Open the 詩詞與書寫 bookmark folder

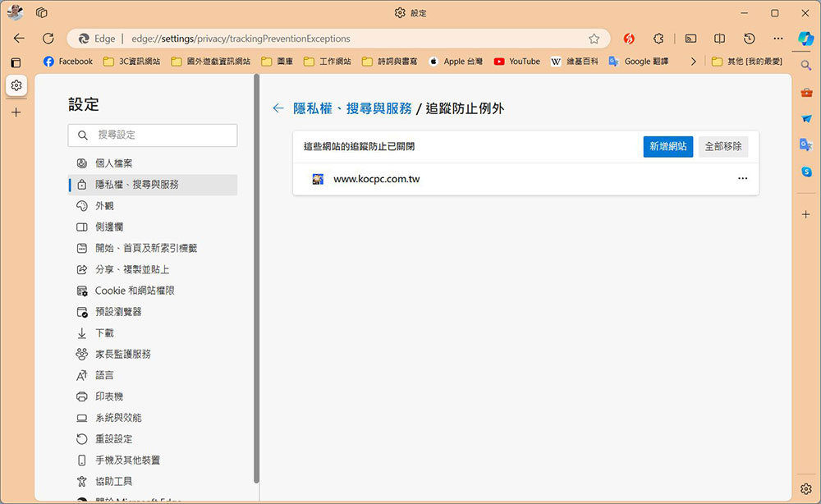(x=389, y=62)
